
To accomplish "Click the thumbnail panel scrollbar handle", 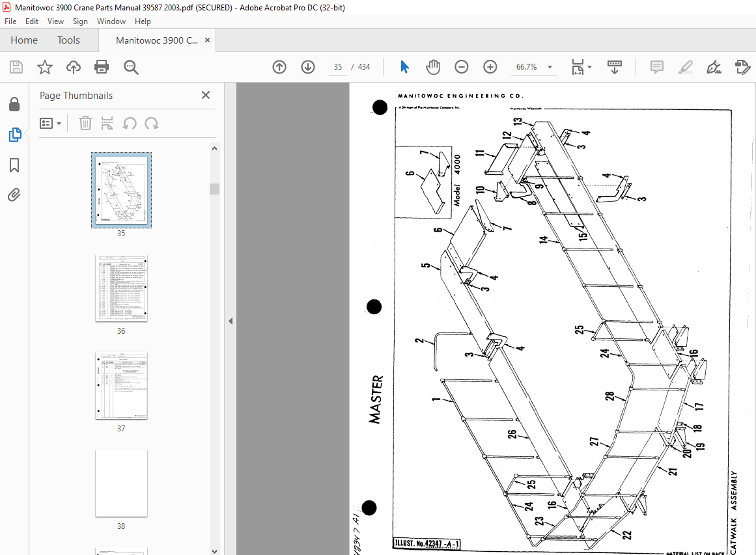I will (214, 189).
